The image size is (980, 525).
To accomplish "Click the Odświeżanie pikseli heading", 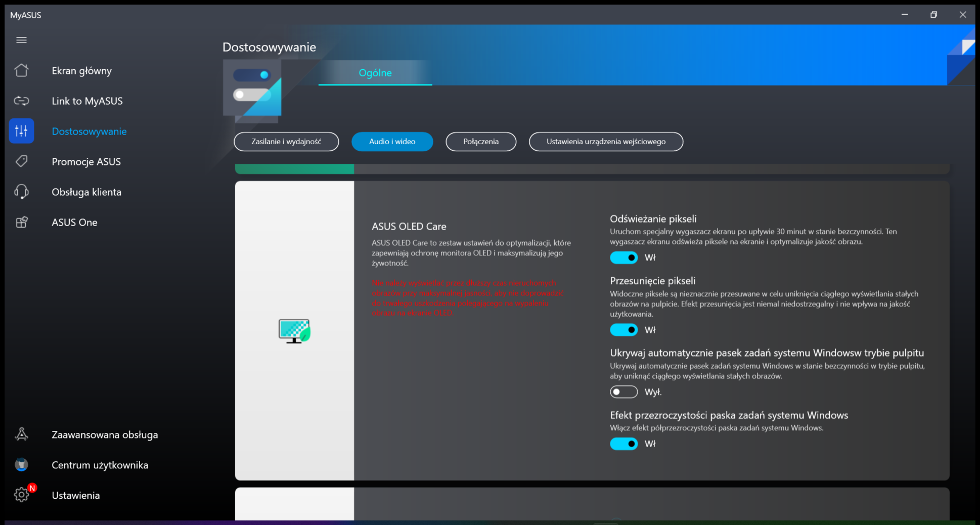I will [x=653, y=219].
